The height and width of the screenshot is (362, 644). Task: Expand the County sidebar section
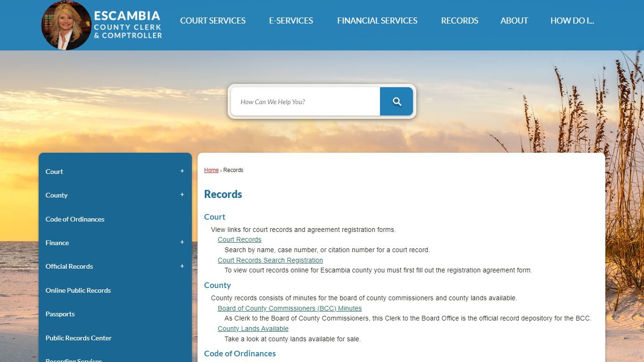coord(182,195)
